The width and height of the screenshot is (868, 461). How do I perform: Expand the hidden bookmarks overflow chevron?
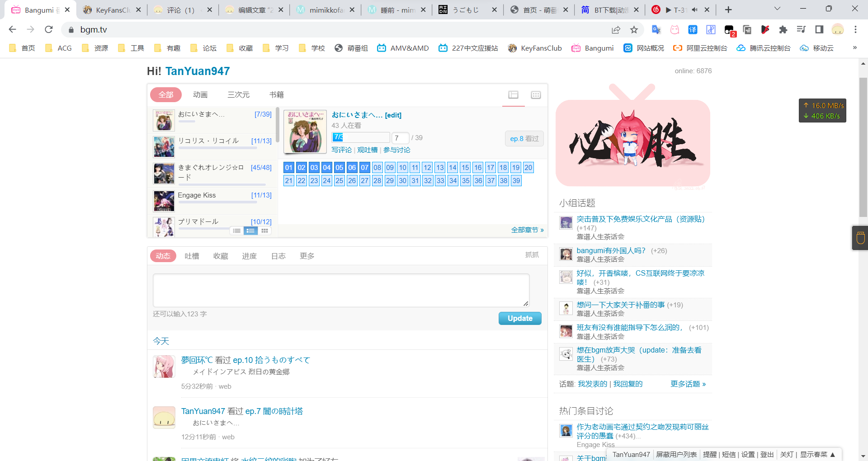coord(854,48)
